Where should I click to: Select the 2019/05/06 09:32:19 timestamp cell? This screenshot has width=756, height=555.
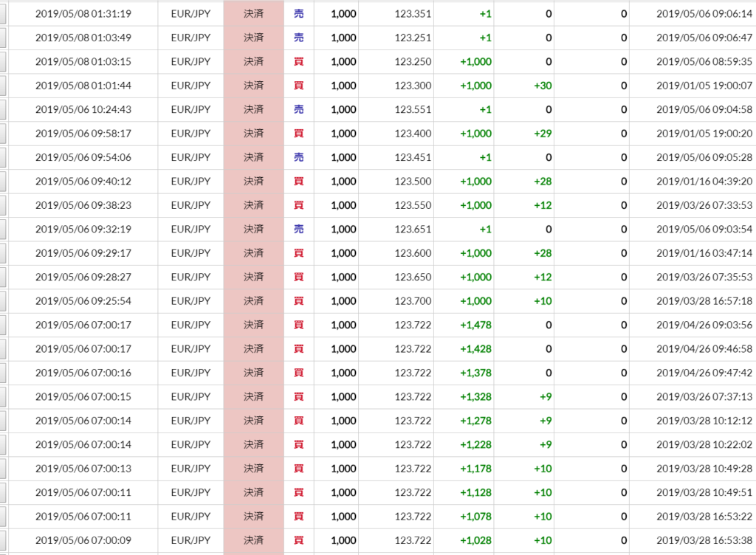point(83,230)
